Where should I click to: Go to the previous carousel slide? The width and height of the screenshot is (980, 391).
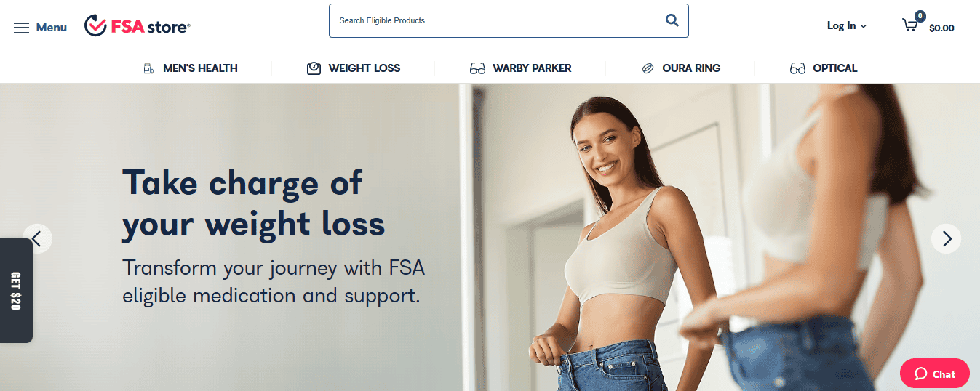37,238
